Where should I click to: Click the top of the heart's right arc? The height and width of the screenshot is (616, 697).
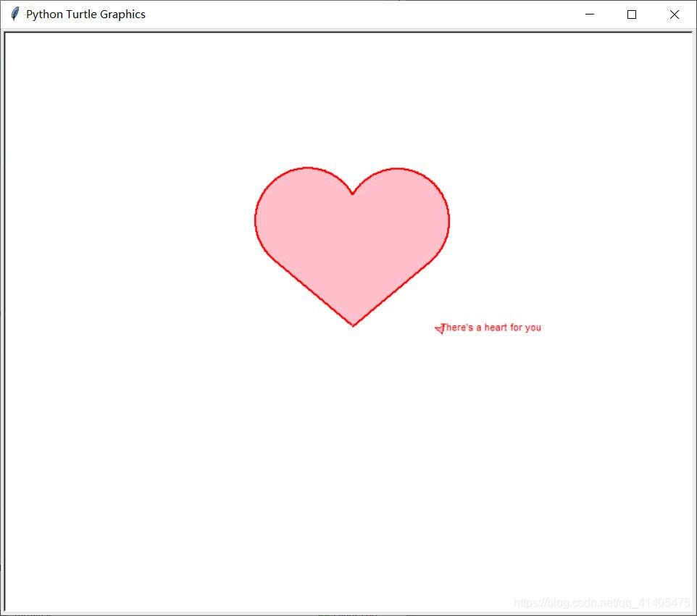point(398,169)
